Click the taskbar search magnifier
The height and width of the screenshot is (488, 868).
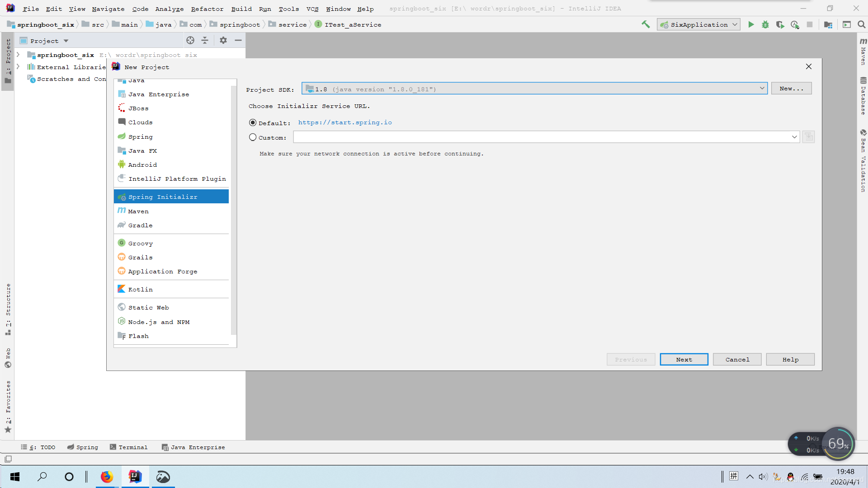(42, 477)
